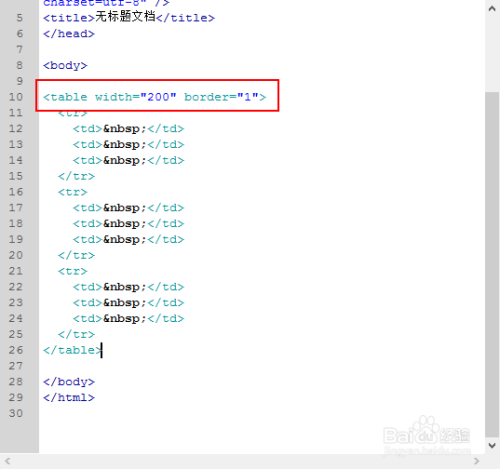The height and width of the screenshot is (469, 500).
Task: Click the td cell code on line 23
Action: [x=128, y=303]
